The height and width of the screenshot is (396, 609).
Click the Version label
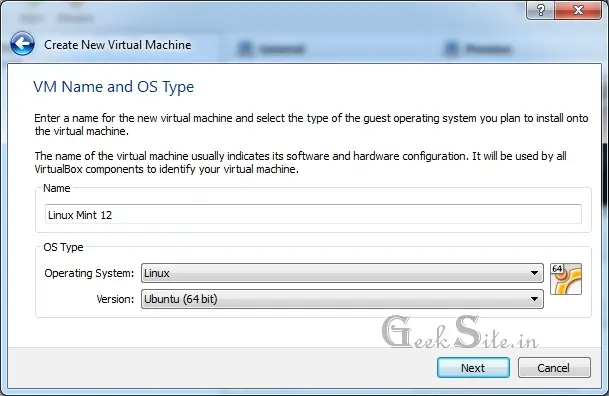115,299
